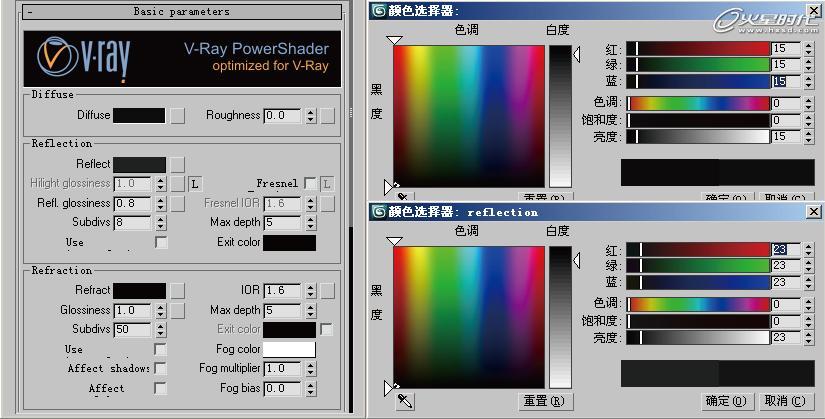Click the Fog multiplier 1.0 field

click(x=283, y=368)
